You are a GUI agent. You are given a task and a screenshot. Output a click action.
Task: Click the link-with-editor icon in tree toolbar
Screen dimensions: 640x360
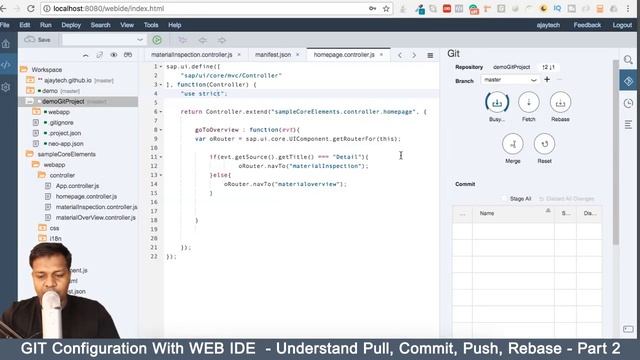tap(100, 55)
